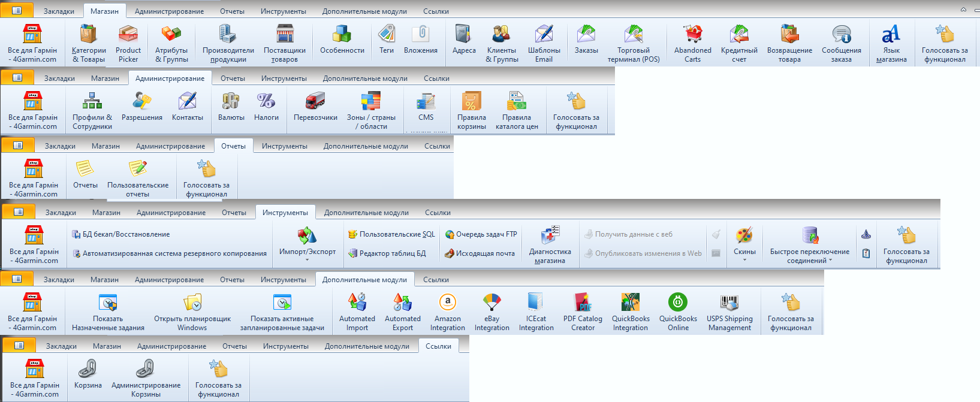980x402 pixels.
Task: Open Валюты currencies
Action: 231,107
